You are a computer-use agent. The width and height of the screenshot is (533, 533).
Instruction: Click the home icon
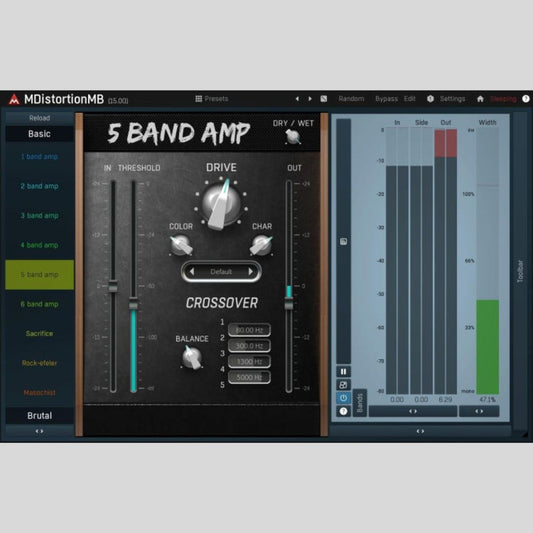480,99
